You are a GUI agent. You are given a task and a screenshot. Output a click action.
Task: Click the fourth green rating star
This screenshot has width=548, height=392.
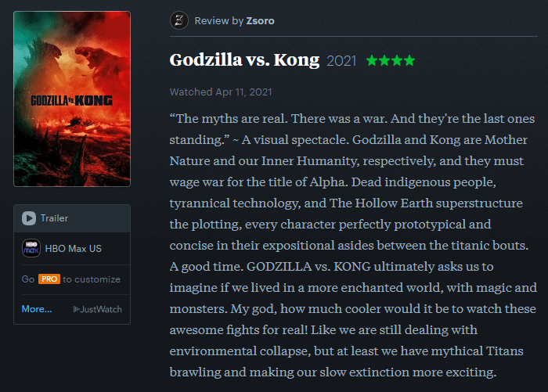(409, 60)
